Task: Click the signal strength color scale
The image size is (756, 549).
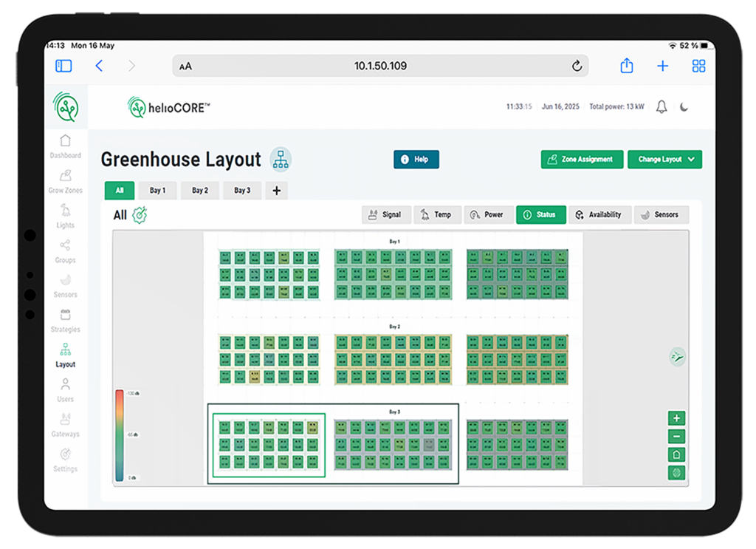Action: tap(120, 435)
